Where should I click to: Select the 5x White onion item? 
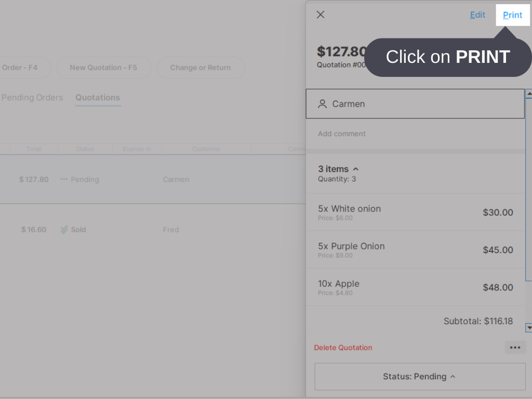415,212
